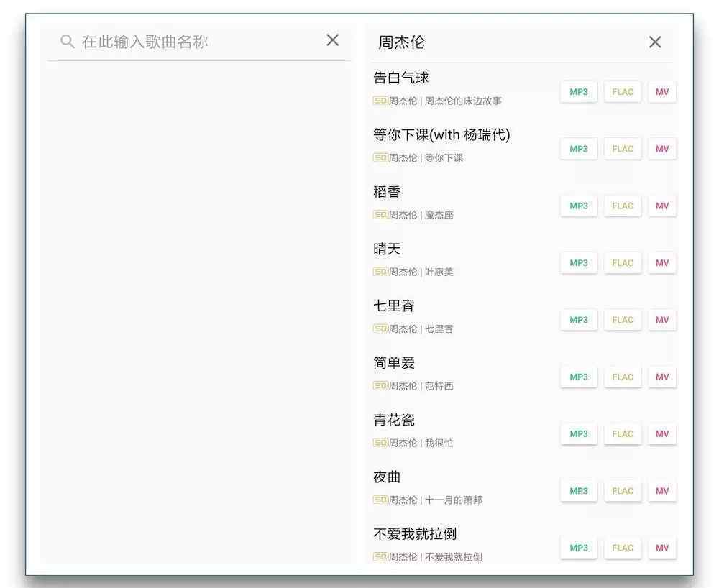The image size is (719, 588).
Task: Click album info 周杰伦 | 魔杰座
Action: click(421, 215)
